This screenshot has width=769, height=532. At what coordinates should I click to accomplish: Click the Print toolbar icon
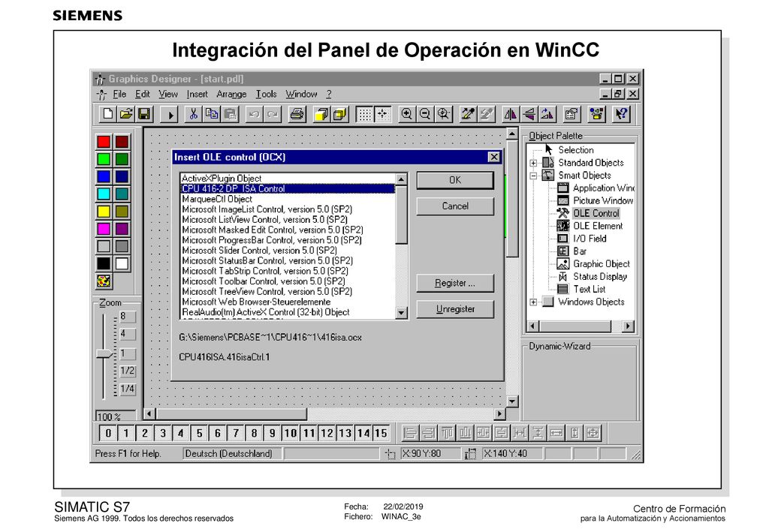(x=296, y=114)
